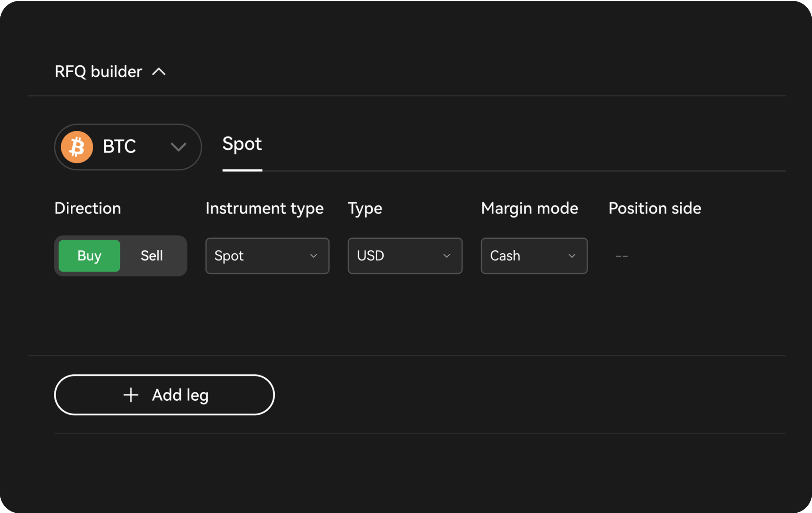The image size is (812, 513).
Task: Open the Margin mode dropdown showing Cash
Action: 534,256
